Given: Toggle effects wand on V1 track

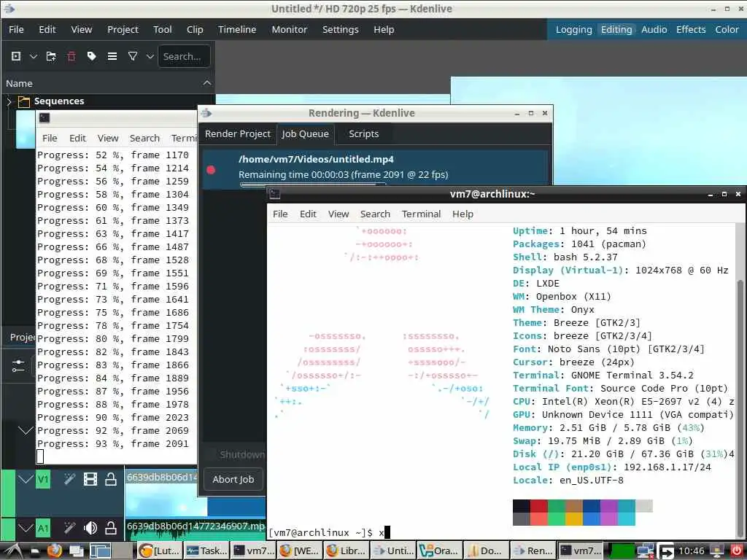Looking at the screenshot, I should coord(69,478).
